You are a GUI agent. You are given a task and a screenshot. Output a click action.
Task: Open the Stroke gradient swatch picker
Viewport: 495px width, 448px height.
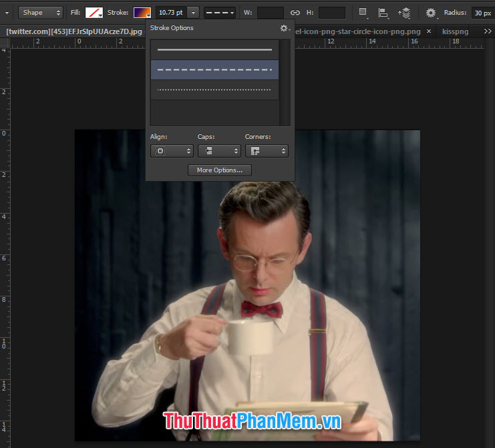[142, 13]
